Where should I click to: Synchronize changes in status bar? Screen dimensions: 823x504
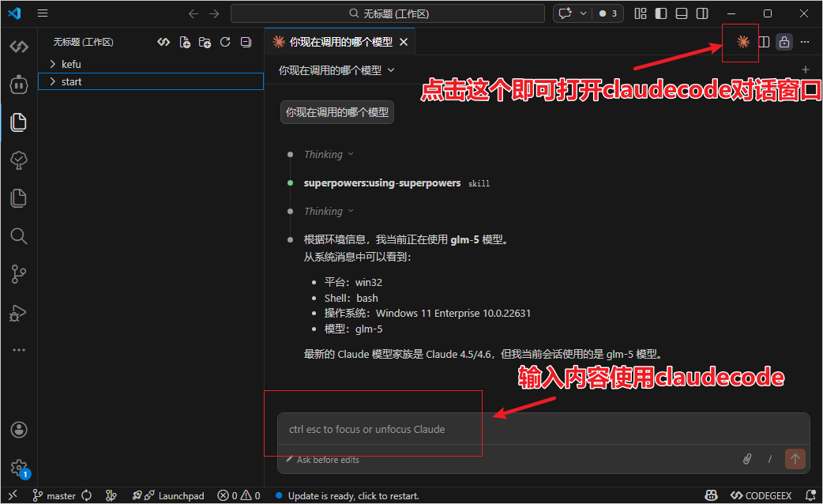click(x=87, y=495)
